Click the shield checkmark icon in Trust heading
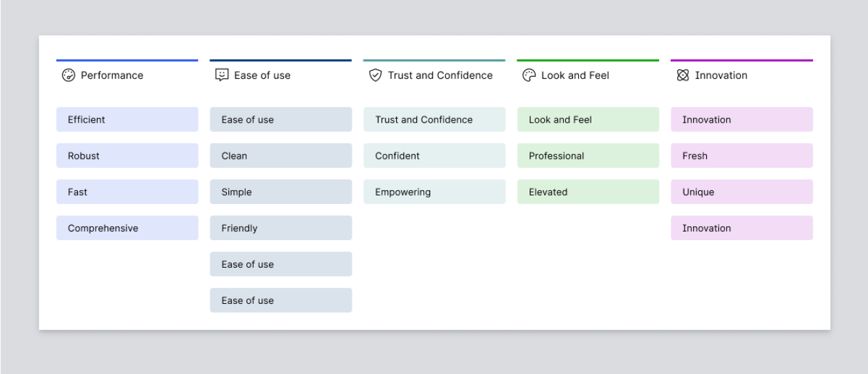This screenshot has width=868, height=374. click(376, 75)
